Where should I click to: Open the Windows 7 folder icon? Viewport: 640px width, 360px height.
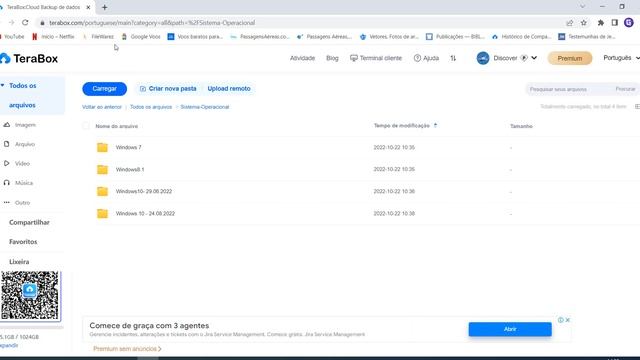point(102,147)
